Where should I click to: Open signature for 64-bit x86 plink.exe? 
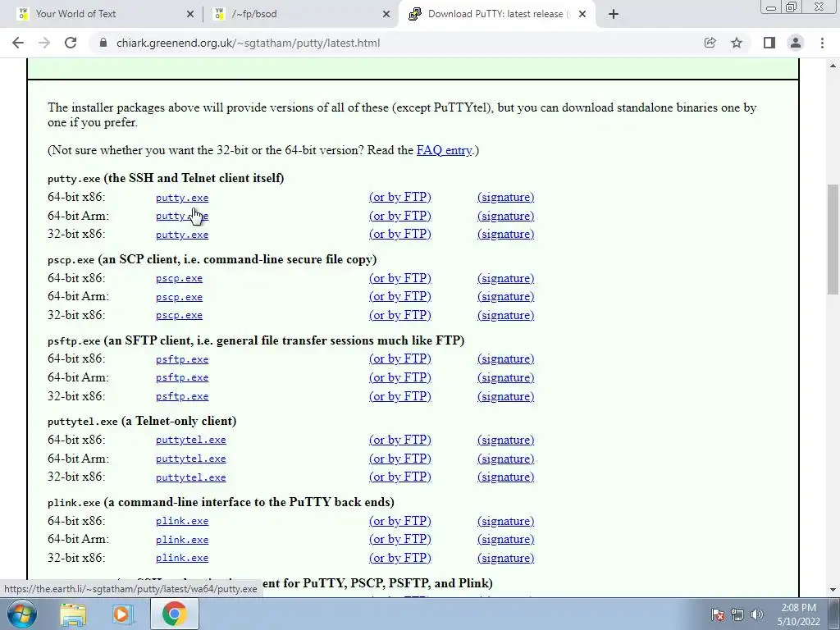point(505,521)
